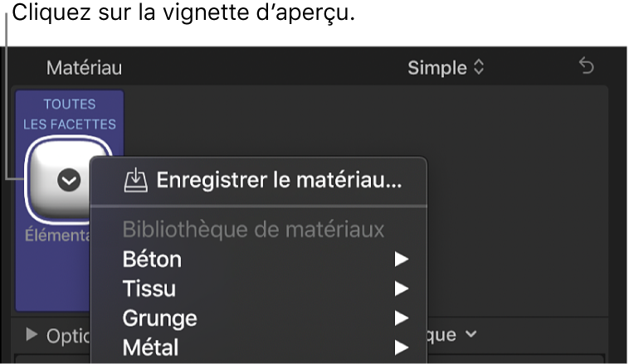
Task: Open the dropdown chevron at bottom right
Action: pyautogui.click(x=471, y=334)
